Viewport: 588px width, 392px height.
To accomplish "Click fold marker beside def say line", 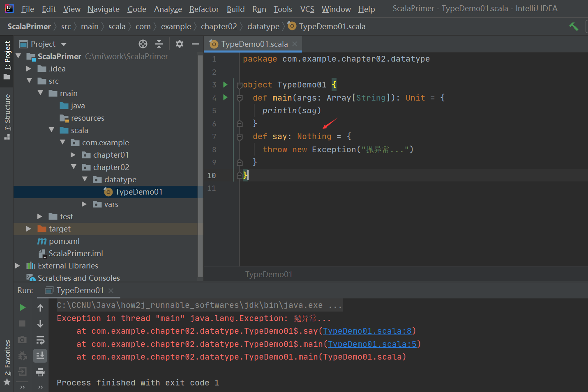I will (240, 137).
